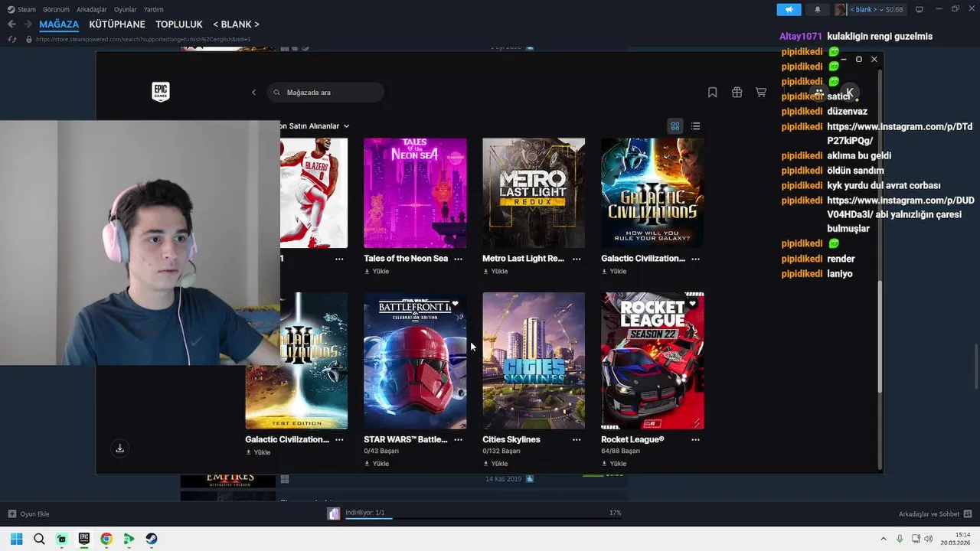
Task: Open more options for Rocket League
Action: [695, 440]
